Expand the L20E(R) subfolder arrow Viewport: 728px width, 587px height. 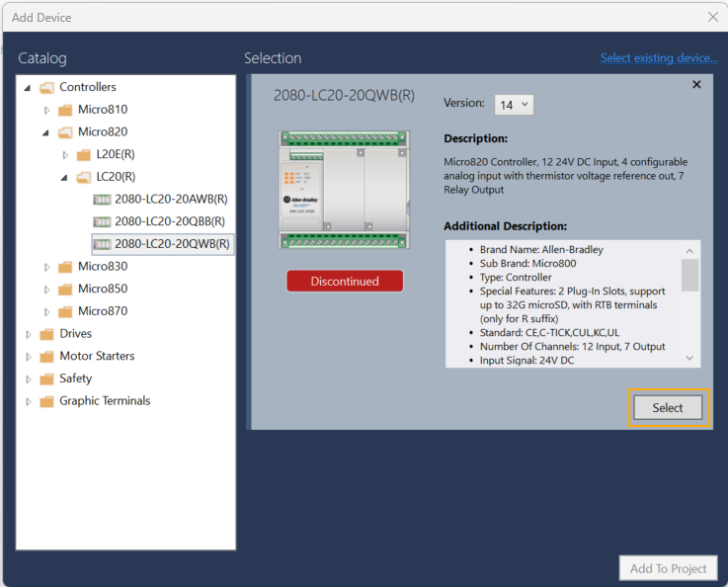click(x=65, y=155)
